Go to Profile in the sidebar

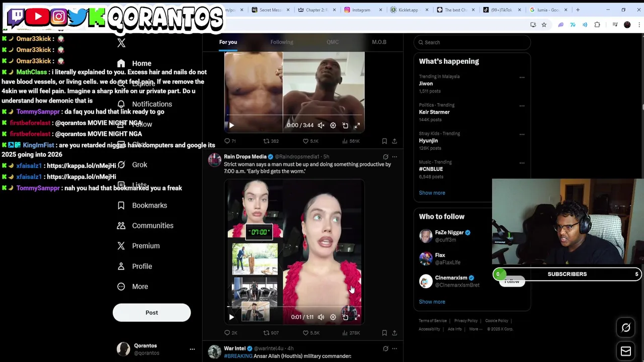click(134, 266)
